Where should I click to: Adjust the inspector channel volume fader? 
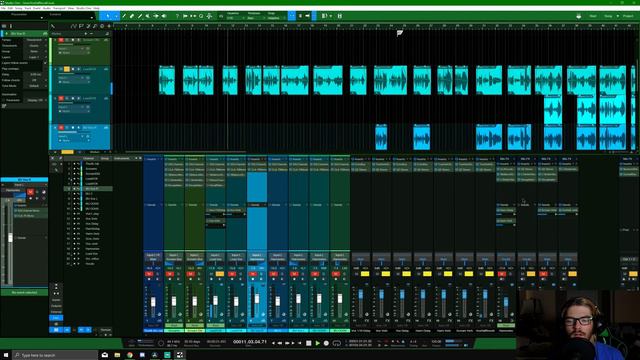click(10, 237)
